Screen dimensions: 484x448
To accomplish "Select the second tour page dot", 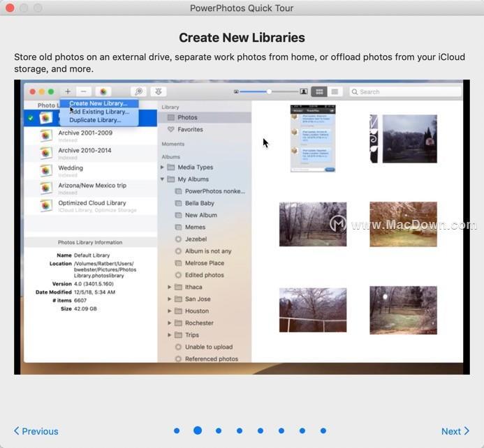I will (198, 431).
